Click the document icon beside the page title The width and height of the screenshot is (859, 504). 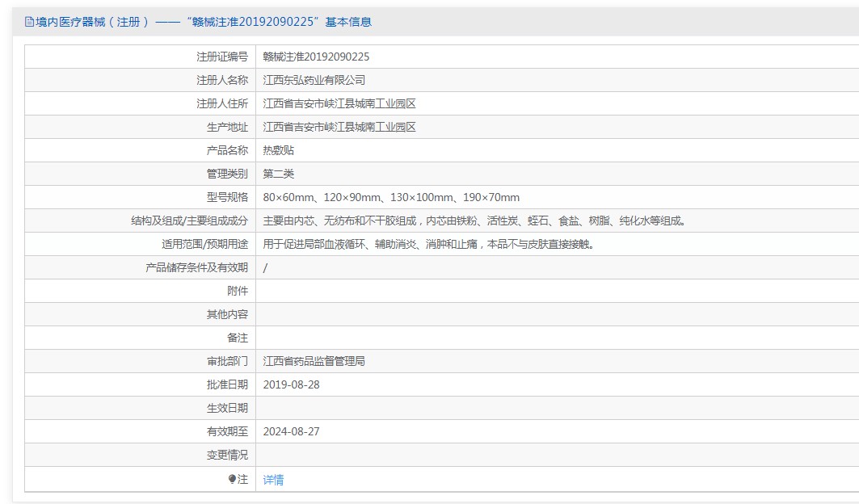[x=29, y=22]
